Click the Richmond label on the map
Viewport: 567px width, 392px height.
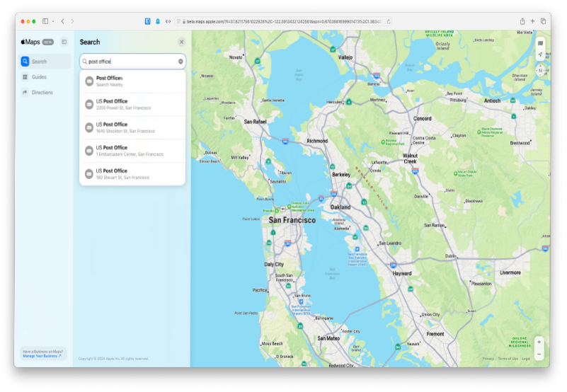(x=317, y=141)
